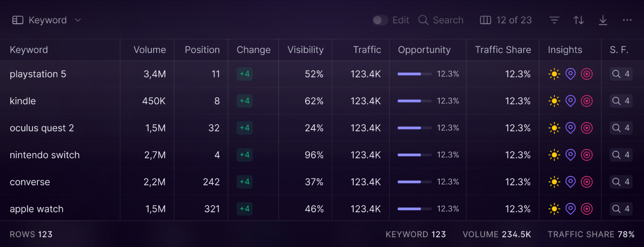
Task: Open the 12 of 23 columns selector
Action: [x=506, y=20]
